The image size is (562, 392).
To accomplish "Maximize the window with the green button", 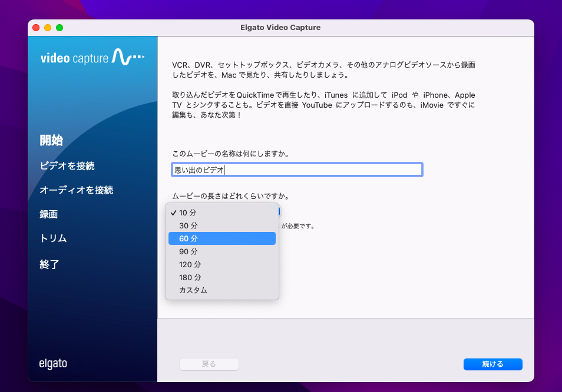I will pos(59,28).
